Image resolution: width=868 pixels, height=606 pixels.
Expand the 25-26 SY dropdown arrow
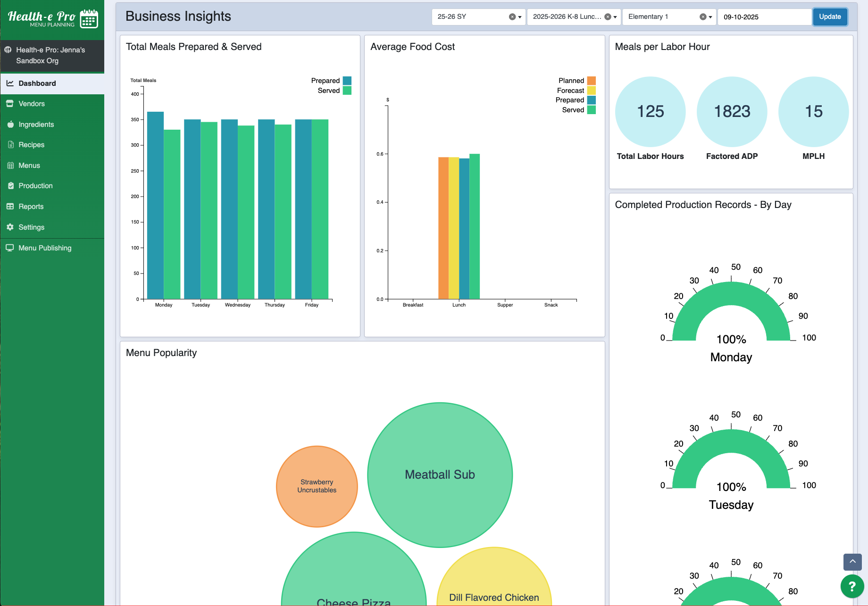pyautogui.click(x=520, y=17)
